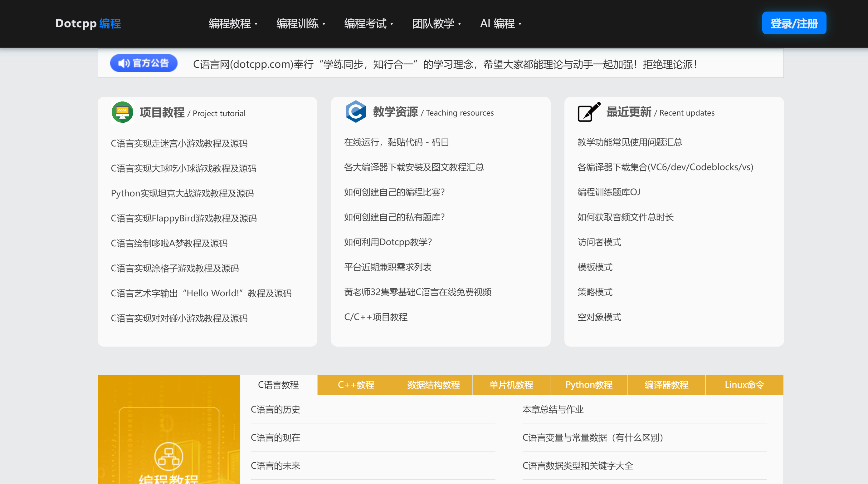Click the 编程教程 banner network icon
The width and height of the screenshot is (868, 484).
(168, 457)
